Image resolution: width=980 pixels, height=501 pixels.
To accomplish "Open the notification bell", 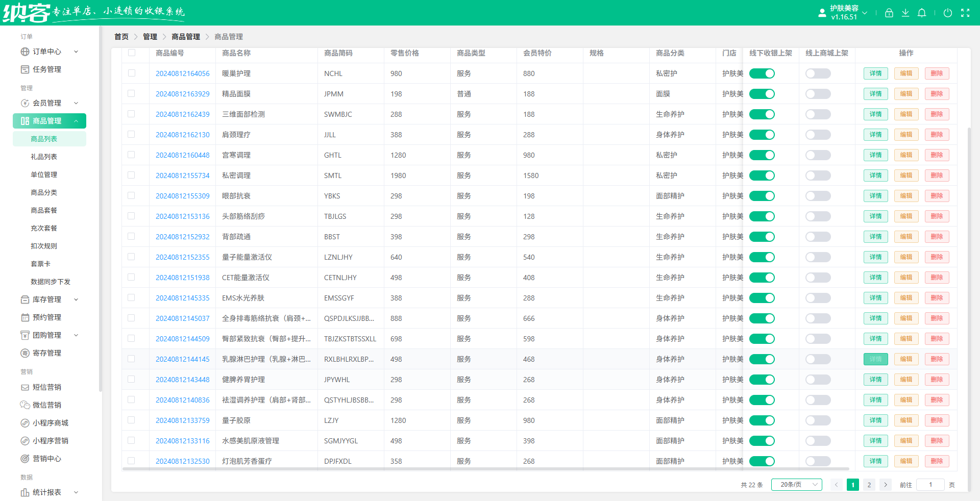I will 922,13.
